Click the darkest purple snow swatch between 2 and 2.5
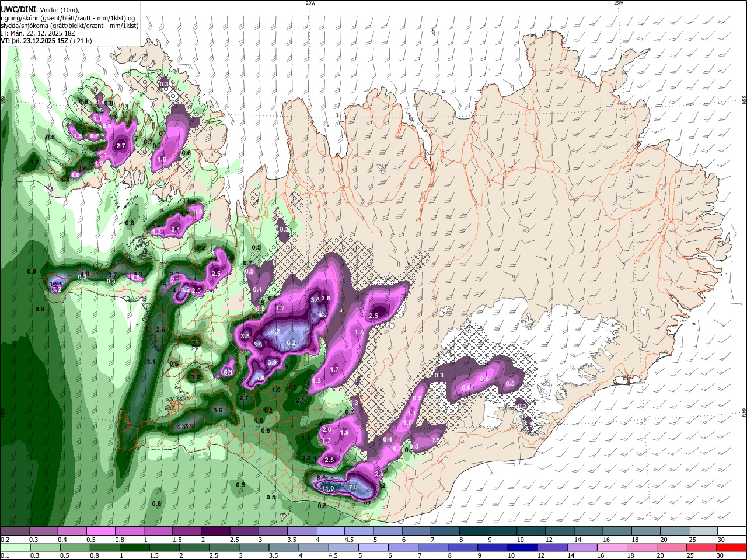The image size is (747, 560). (x=215, y=531)
